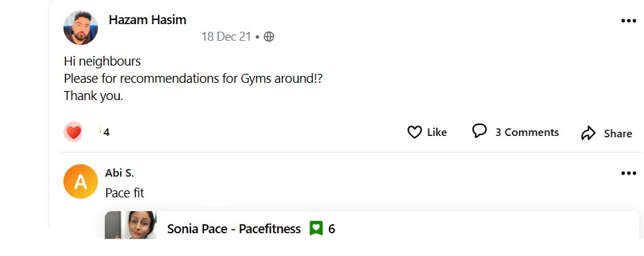Click the green recommendation badge icon
The height and width of the screenshot is (256, 644).
[316, 228]
